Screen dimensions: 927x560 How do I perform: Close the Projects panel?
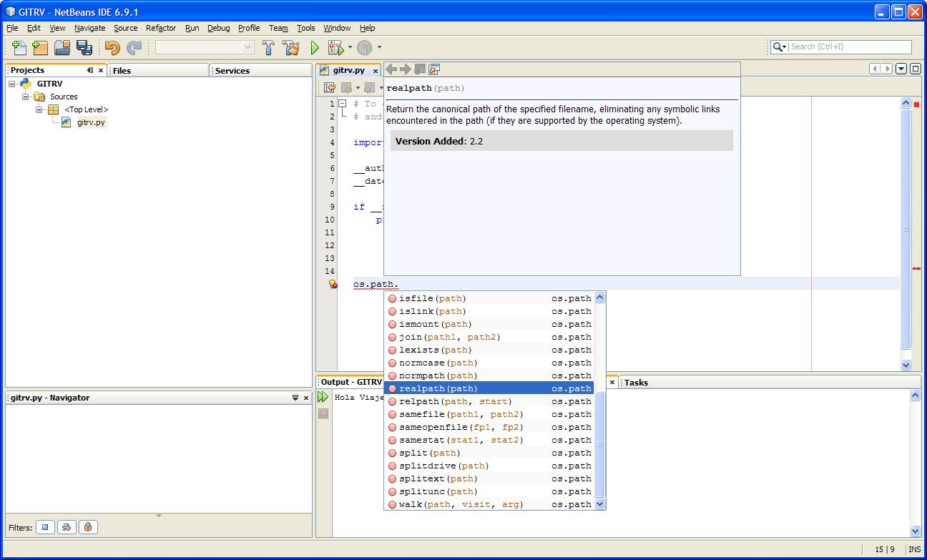(x=101, y=70)
